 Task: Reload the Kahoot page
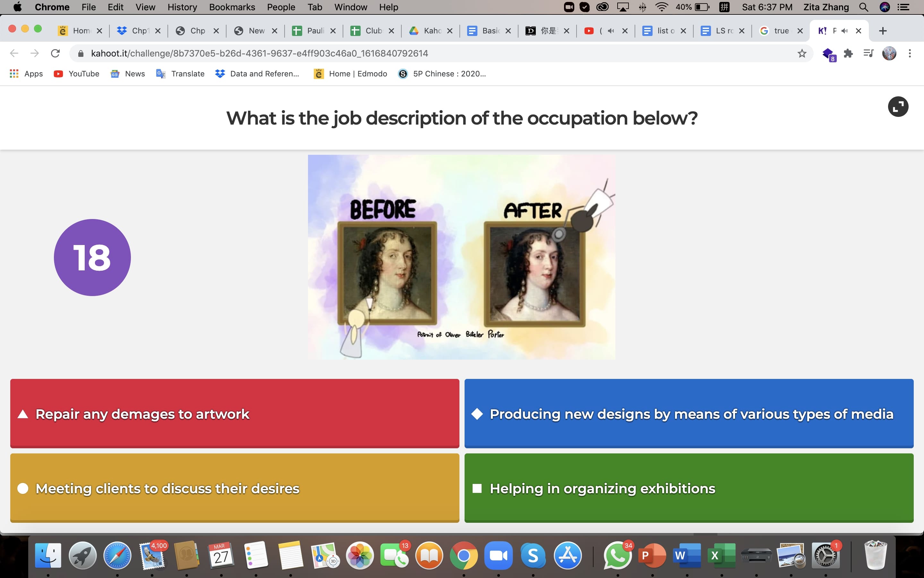coord(56,53)
